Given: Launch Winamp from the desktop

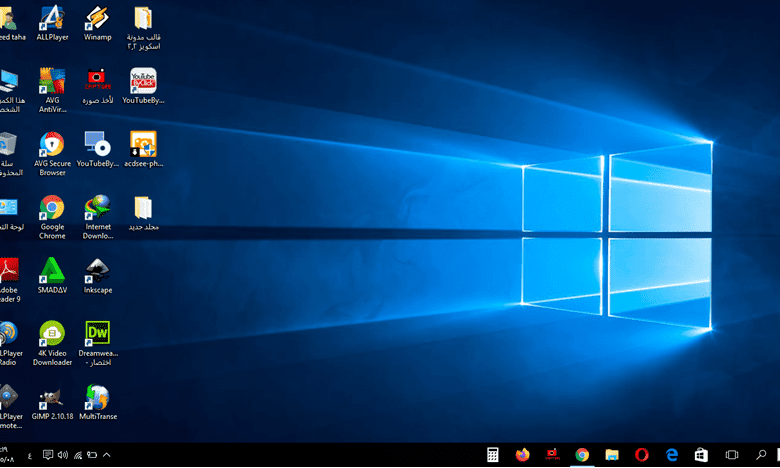Looking at the screenshot, I should click(98, 23).
